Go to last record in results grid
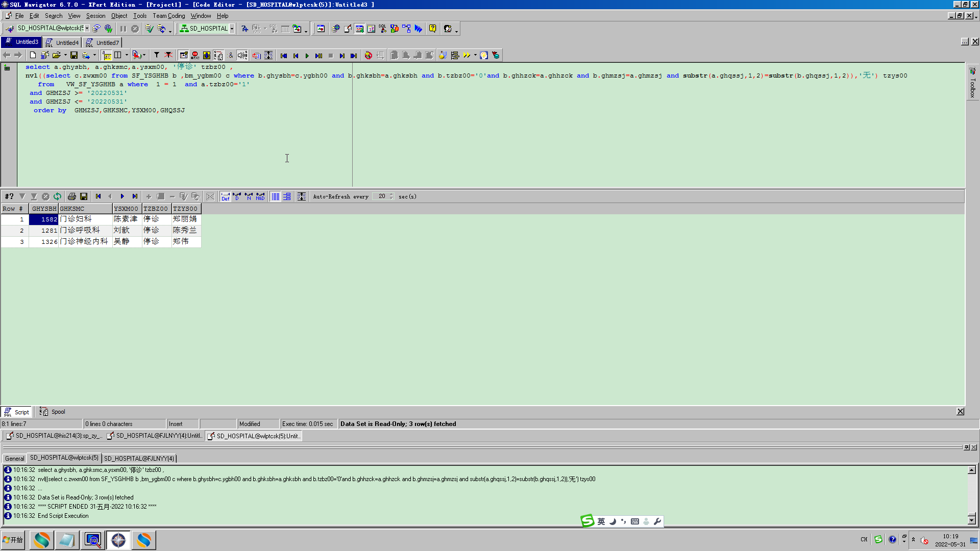The width and height of the screenshot is (980, 551). pos(135,196)
